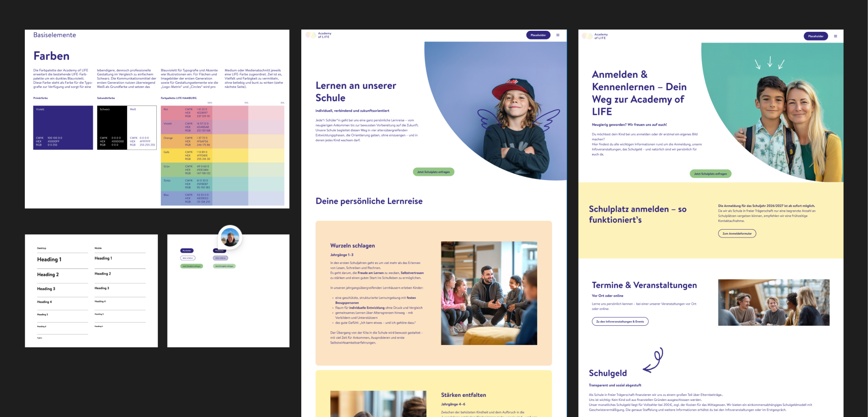Pick the Rot #ED8197 palette row

click(223, 113)
